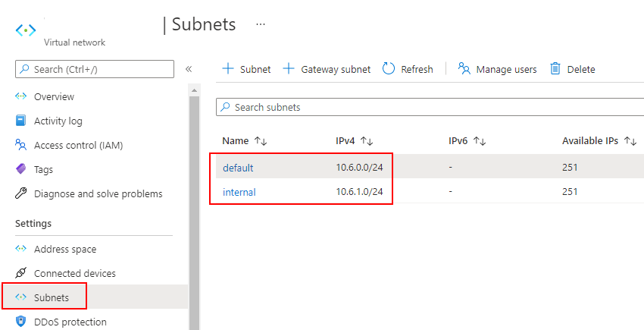The image size is (644, 330).
Task: Open Activity log
Action: coord(58,121)
